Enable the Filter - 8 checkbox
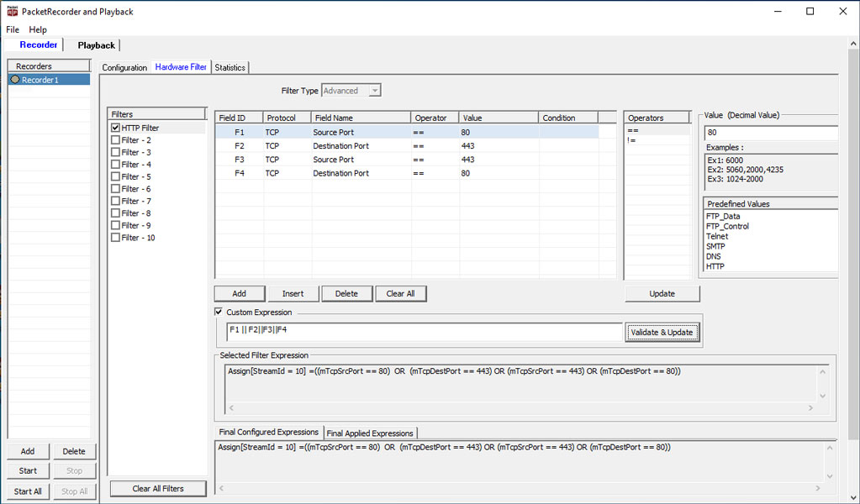The height and width of the screenshot is (504, 860). point(115,213)
